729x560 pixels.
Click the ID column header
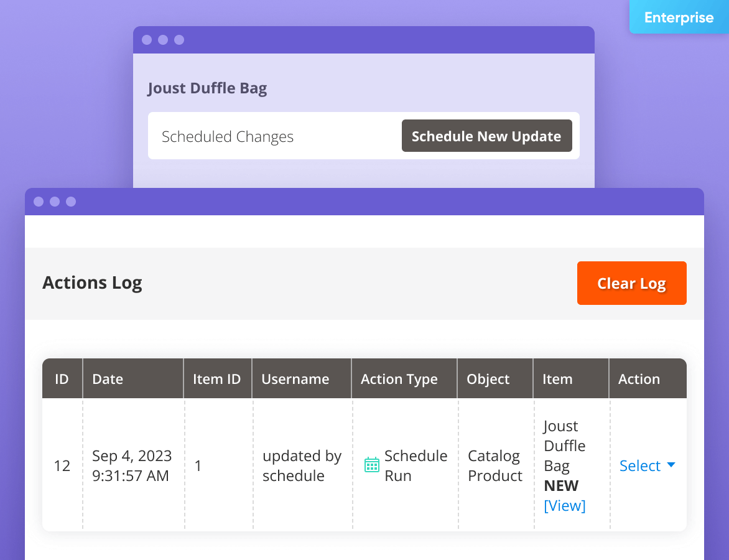coord(62,378)
